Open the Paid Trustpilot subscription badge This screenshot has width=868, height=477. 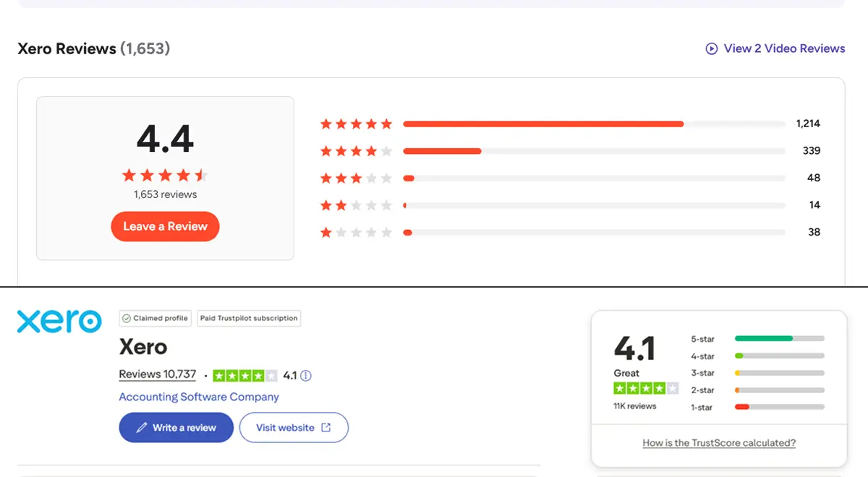coord(248,318)
